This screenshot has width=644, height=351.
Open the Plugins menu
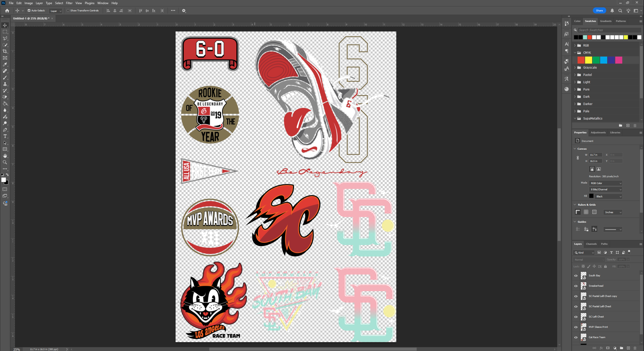click(89, 3)
